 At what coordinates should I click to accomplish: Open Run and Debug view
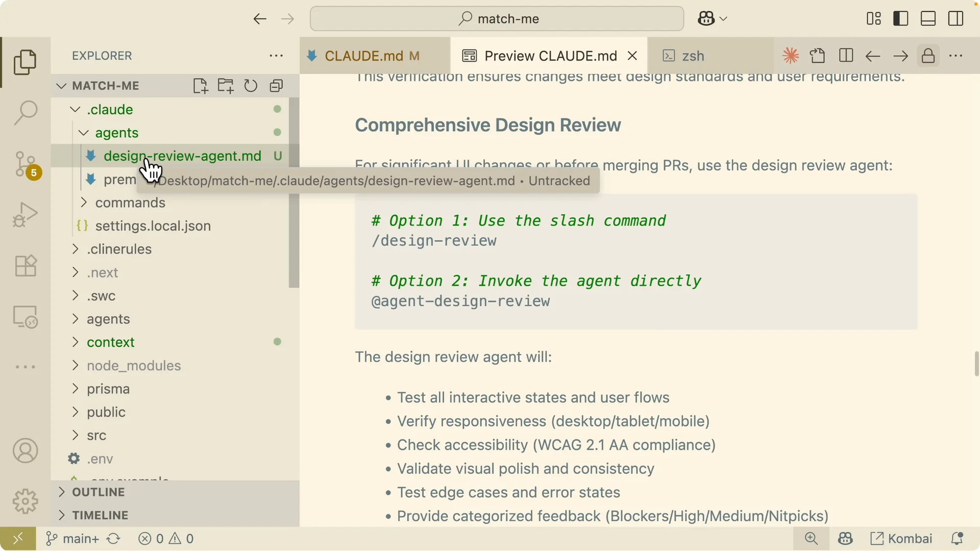click(x=25, y=215)
